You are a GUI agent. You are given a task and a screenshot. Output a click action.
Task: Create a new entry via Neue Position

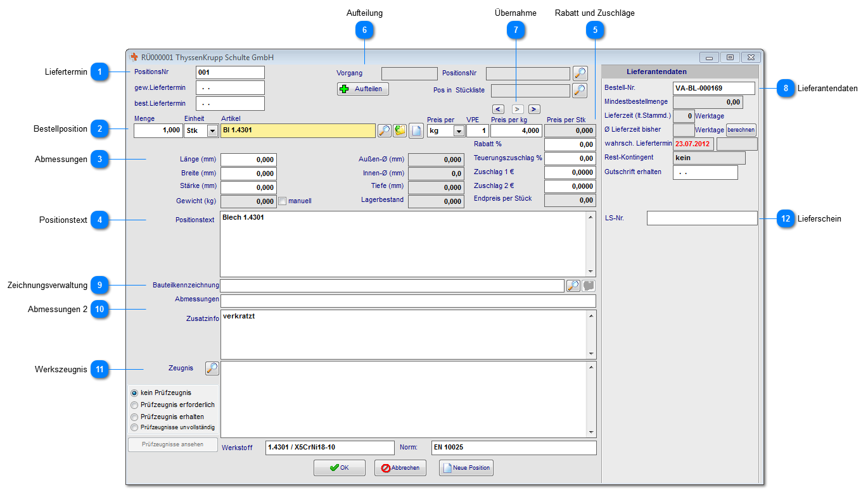coord(466,468)
